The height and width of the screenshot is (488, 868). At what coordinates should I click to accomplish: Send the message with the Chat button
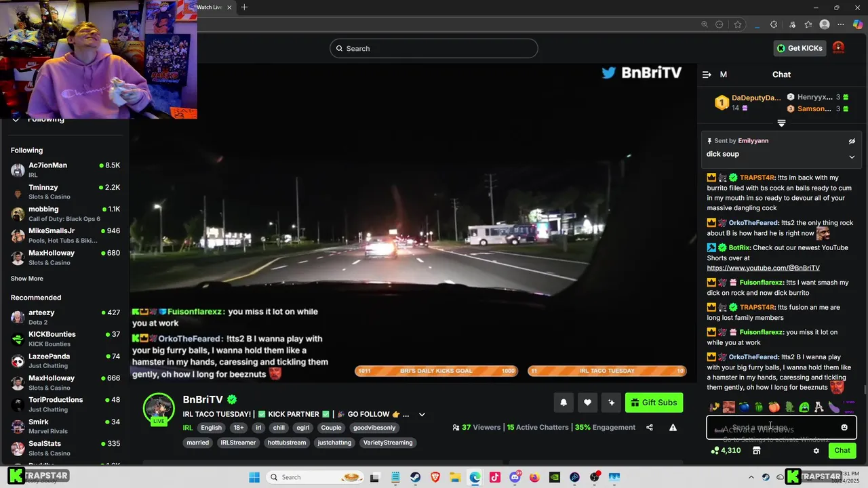coord(842,451)
